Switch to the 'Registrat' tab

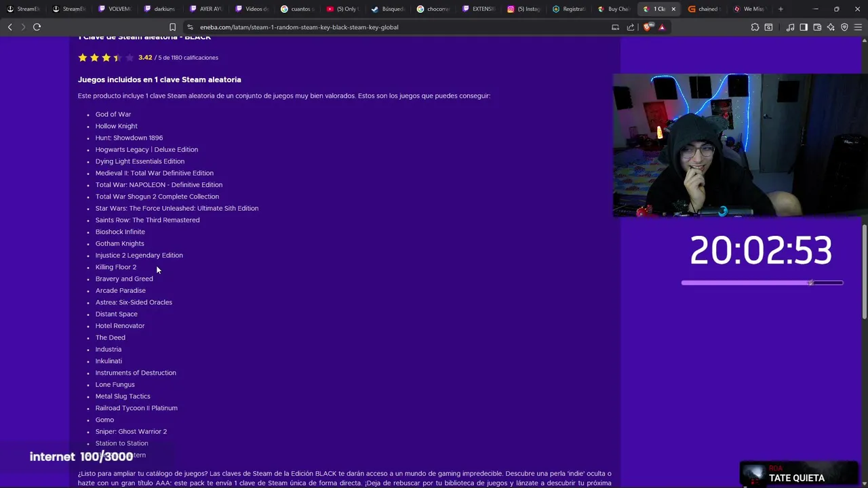[568, 9]
